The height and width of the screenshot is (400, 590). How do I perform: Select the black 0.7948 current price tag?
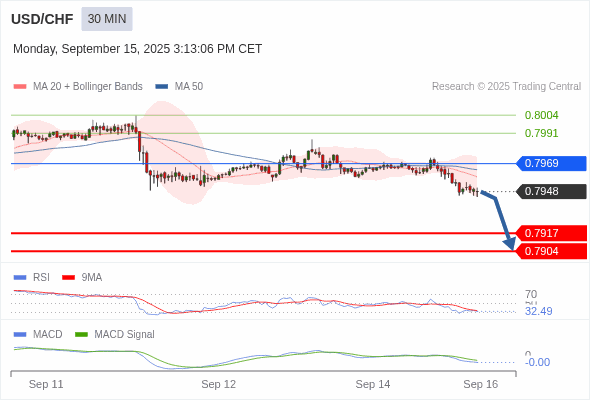point(551,191)
